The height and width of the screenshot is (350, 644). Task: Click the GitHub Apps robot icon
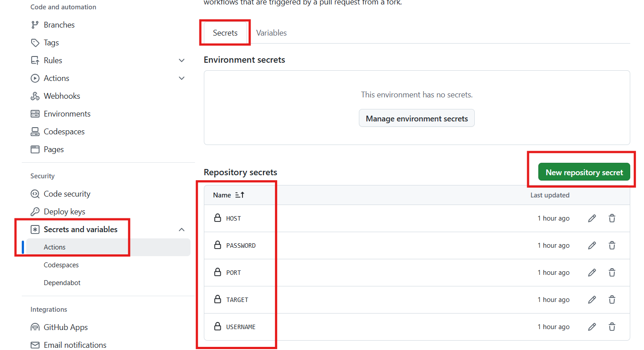[35, 327]
